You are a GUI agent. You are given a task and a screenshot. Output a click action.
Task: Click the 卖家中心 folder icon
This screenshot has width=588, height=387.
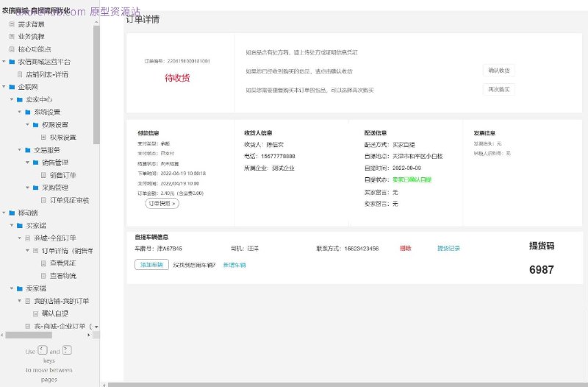click(20, 99)
